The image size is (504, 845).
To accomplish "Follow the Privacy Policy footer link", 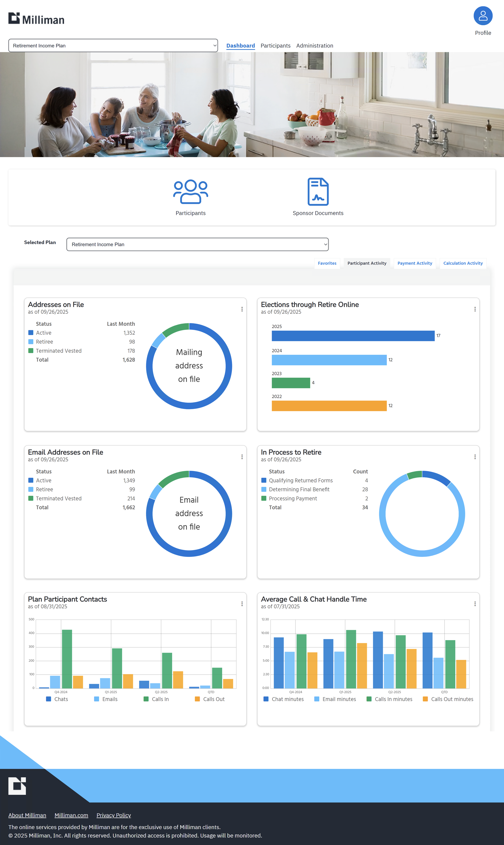I will coord(114,815).
